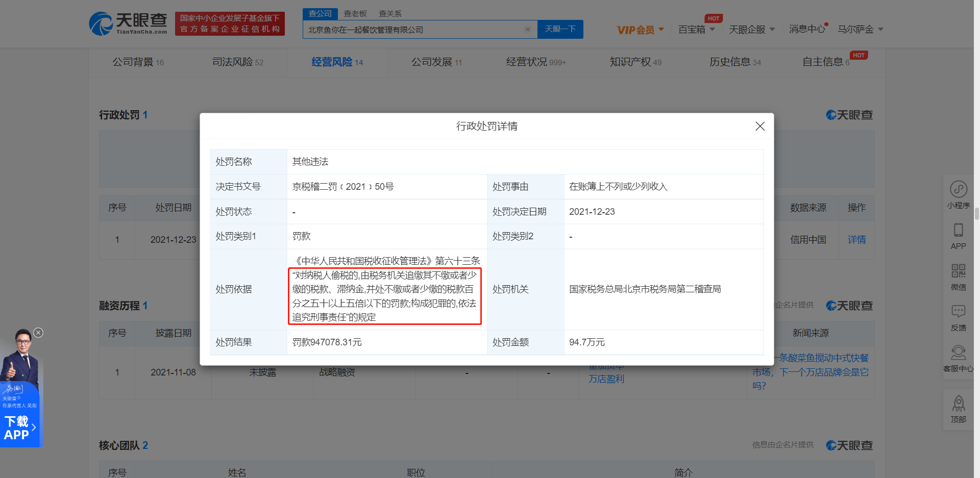Image resolution: width=980 pixels, height=478 pixels.
Task: Open 详情 link in penalty row
Action: (856, 240)
